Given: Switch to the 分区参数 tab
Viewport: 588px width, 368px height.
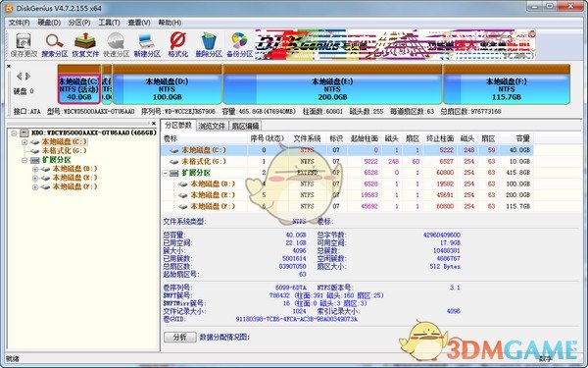Looking at the screenshot, I should pos(178,125).
